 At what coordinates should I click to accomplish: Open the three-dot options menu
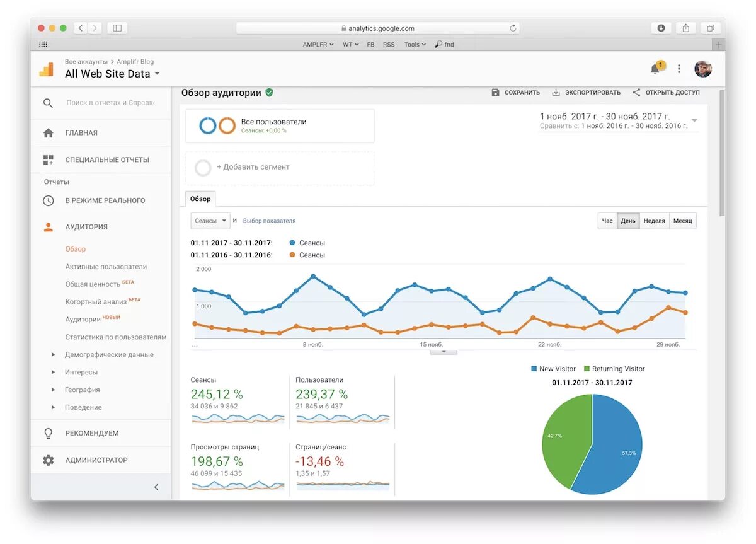click(x=679, y=69)
